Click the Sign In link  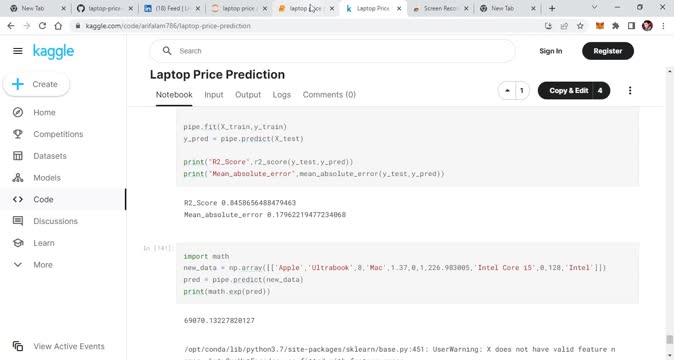pos(551,51)
